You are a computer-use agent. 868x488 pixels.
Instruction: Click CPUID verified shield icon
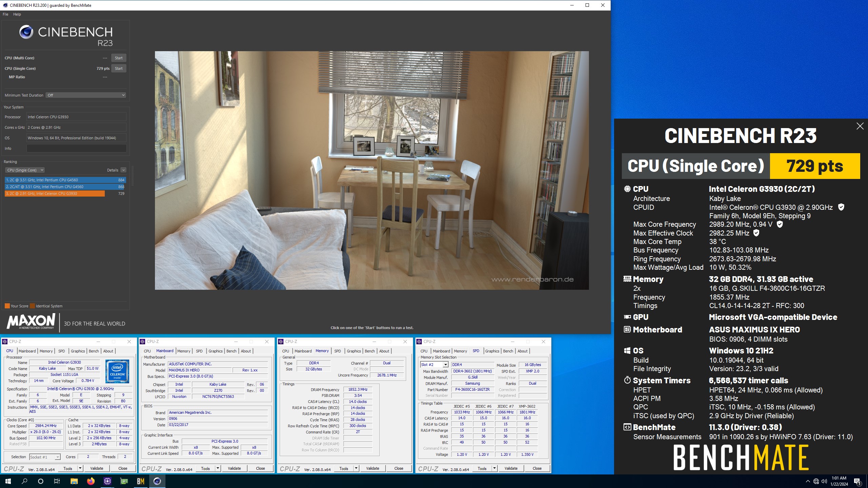point(841,207)
